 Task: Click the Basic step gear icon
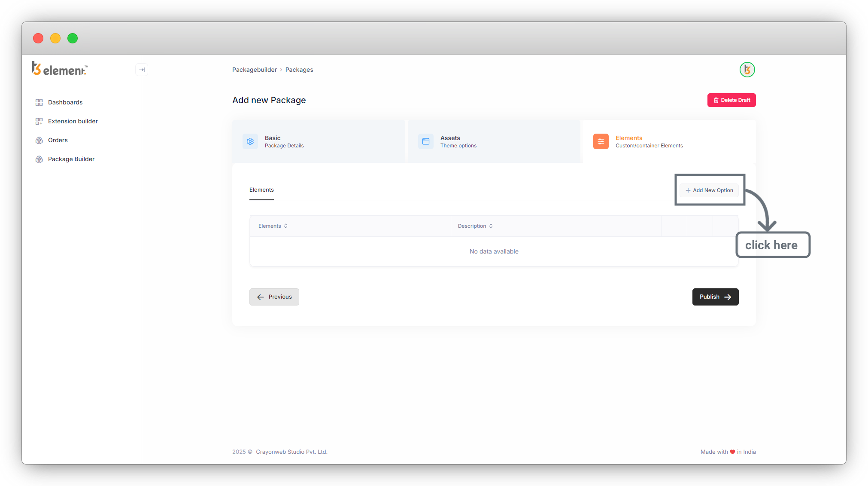point(250,141)
